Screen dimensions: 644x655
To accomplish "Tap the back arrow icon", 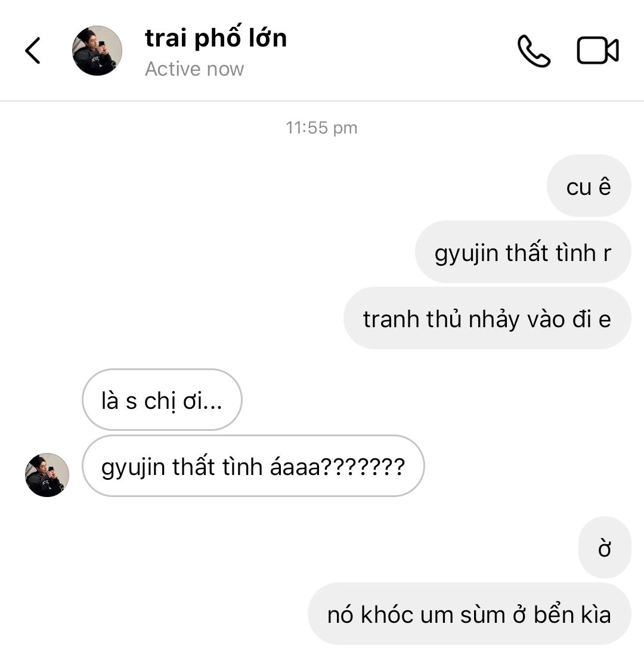I will (x=33, y=51).
